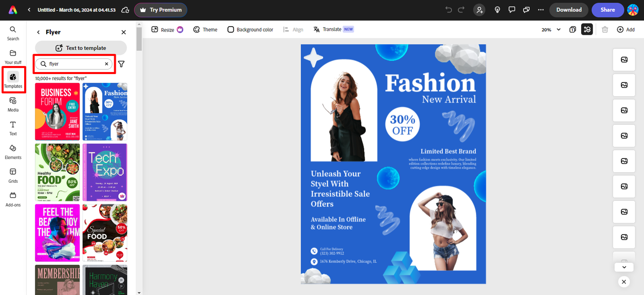Select the Special Food template thumbnail

coord(105,233)
